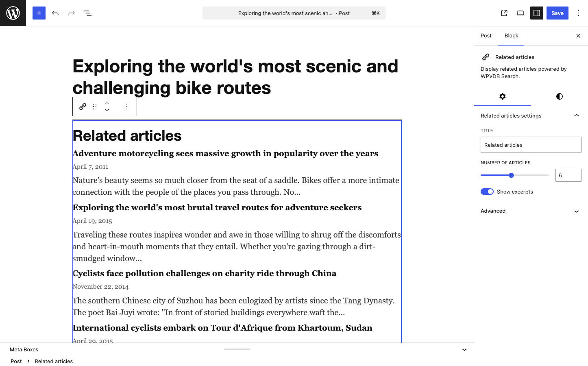The height and width of the screenshot is (366, 588).
Task: Click the post title heading
Action: pyautogui.click(x=235, y=77)
